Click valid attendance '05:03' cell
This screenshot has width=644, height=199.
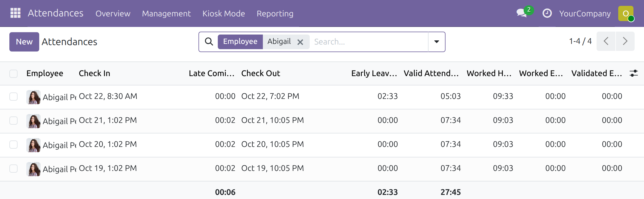coord(451,96)
